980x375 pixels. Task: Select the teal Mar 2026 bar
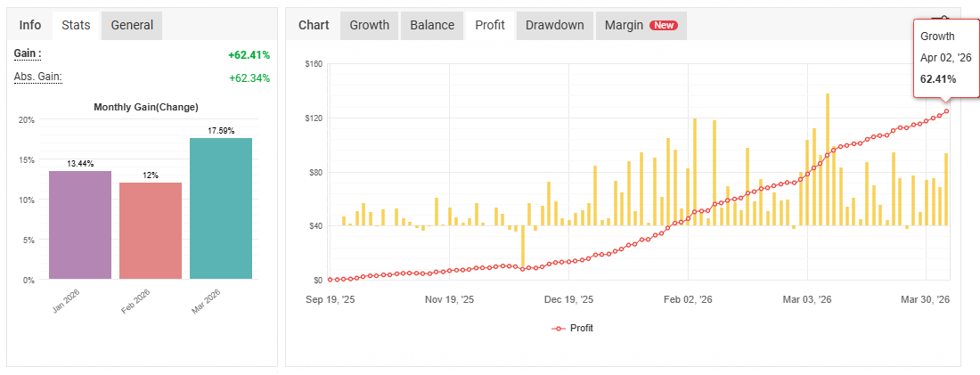(x=221, y=208)
